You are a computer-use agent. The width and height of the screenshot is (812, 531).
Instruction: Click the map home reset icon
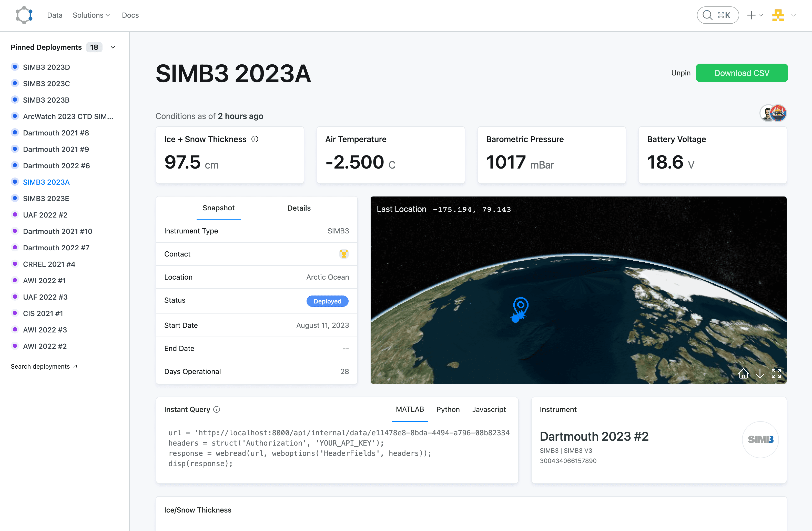743,373
